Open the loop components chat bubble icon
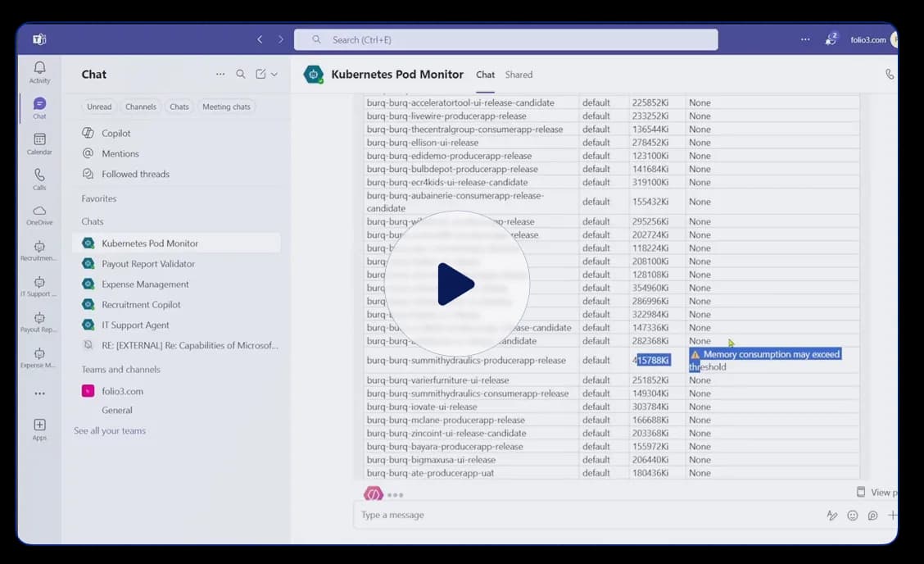 point(872,516)
